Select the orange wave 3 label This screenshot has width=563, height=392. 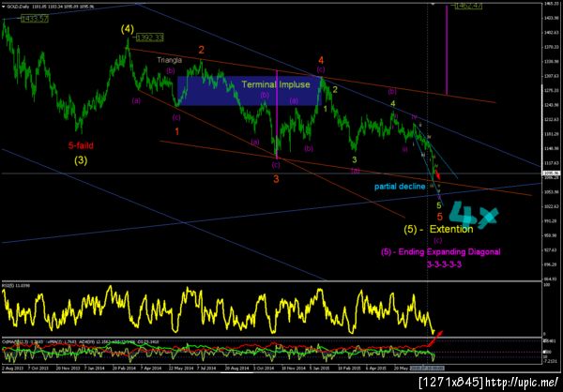(276, 179)
